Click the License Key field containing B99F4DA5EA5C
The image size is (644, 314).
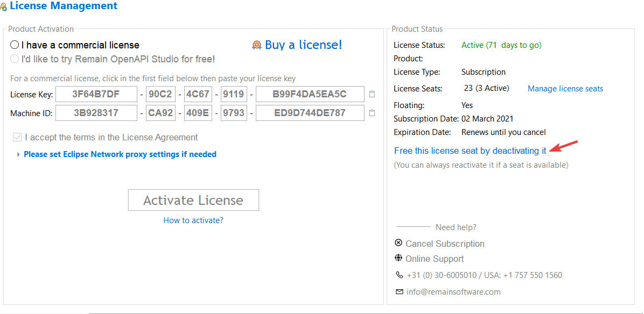tap(310, 95)
